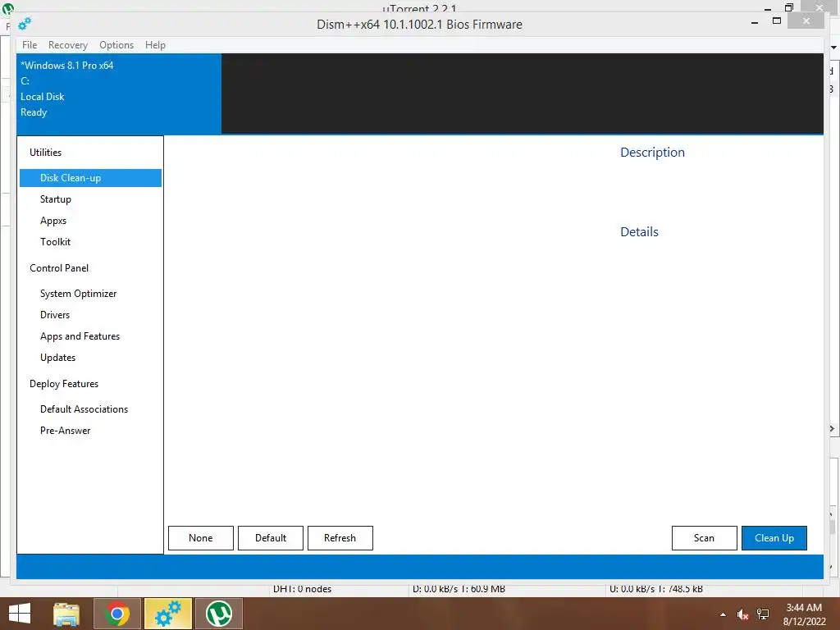The height and width of the screenshot is (630, 840).
Task: Maximize the Dism++ window
Action: [777, 21]
